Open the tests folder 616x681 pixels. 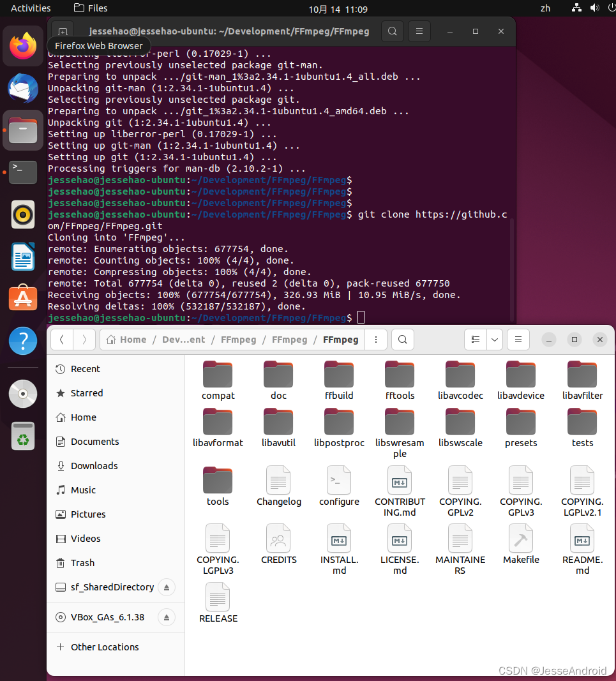582,428
